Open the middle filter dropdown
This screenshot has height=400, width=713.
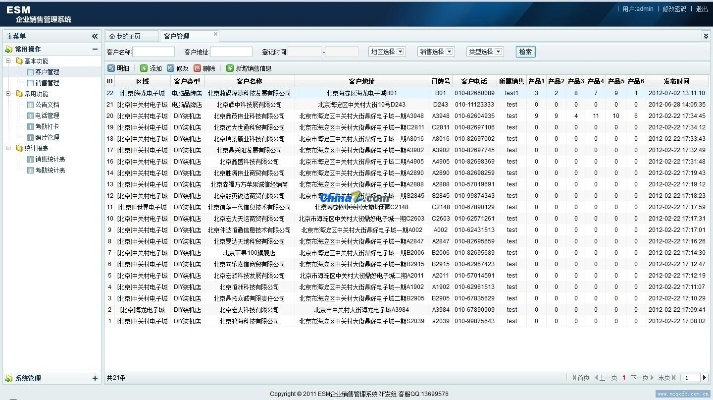pos(436,52)
